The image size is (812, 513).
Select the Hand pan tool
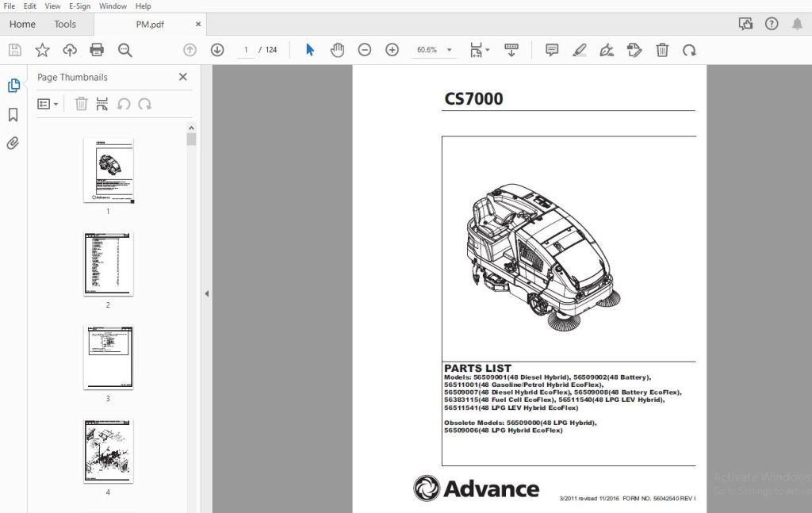[x=337, y=50]
